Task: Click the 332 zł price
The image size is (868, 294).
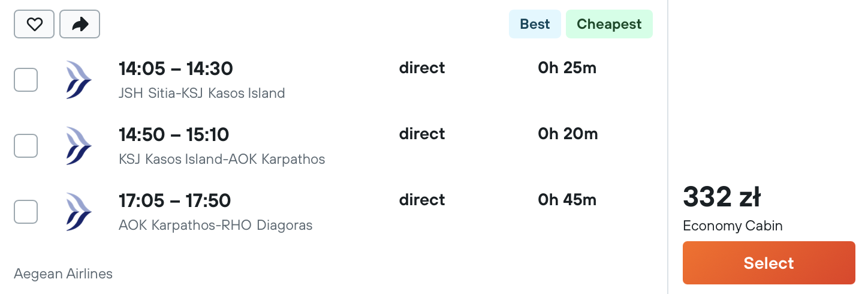Action: click(x=722, y=197)
